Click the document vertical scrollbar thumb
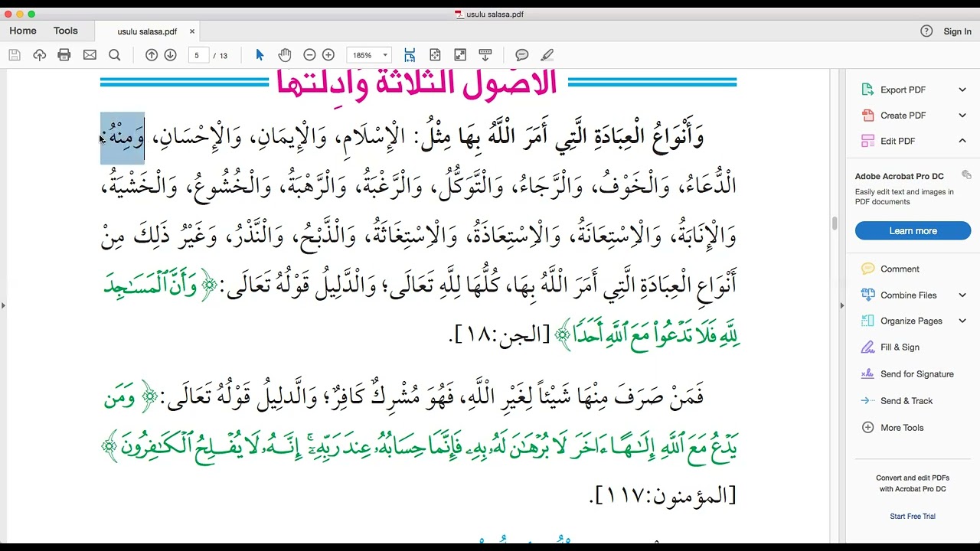980x551 pixels. coord(835,223)
